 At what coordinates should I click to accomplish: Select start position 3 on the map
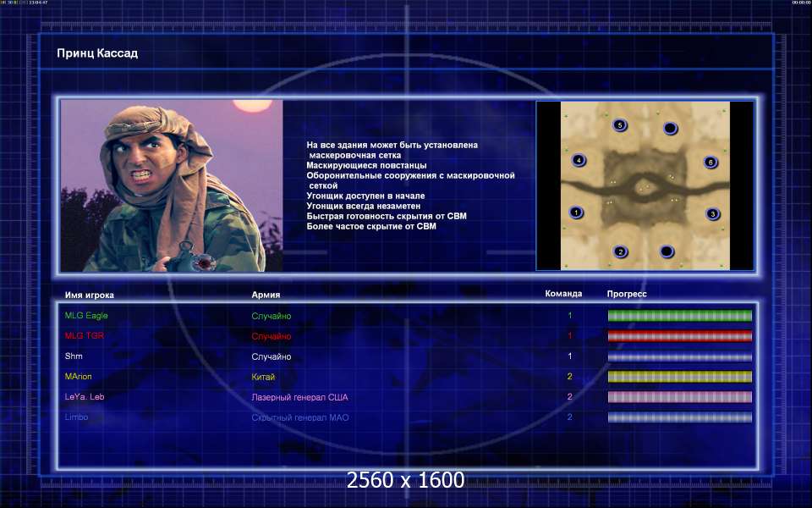tap(712, 213)
